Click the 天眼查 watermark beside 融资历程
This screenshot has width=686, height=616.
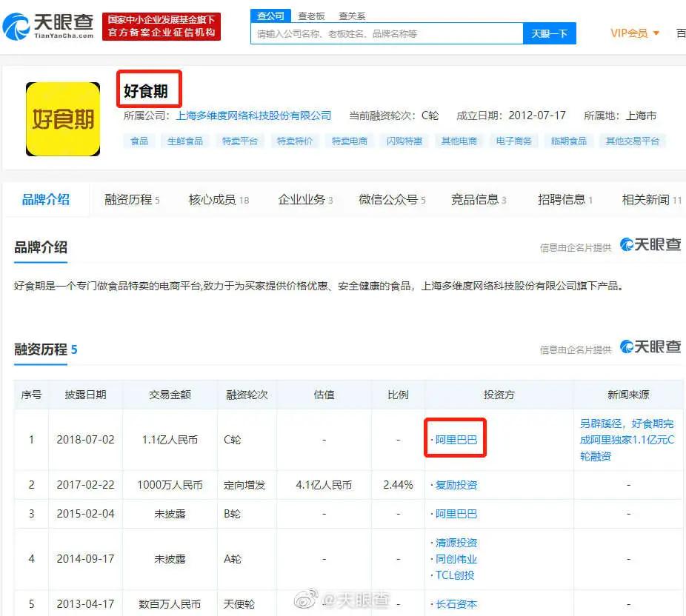(x=650, y=348)
